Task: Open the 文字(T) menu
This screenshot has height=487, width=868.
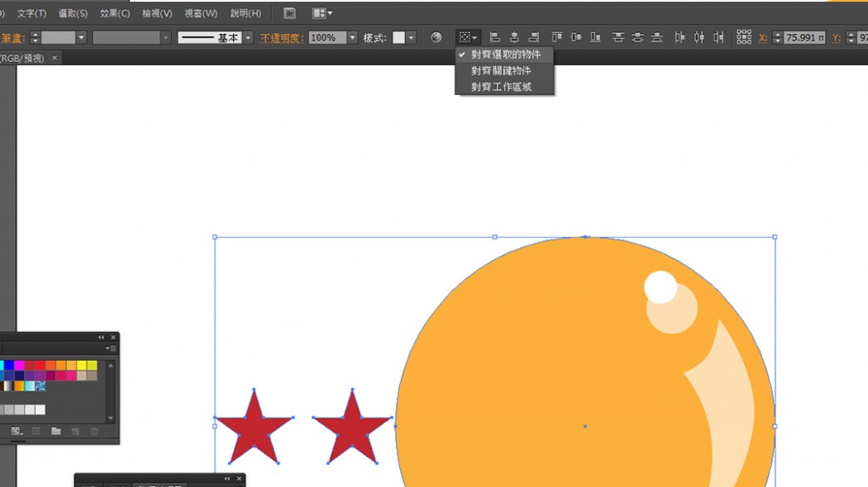Action: 31,13
